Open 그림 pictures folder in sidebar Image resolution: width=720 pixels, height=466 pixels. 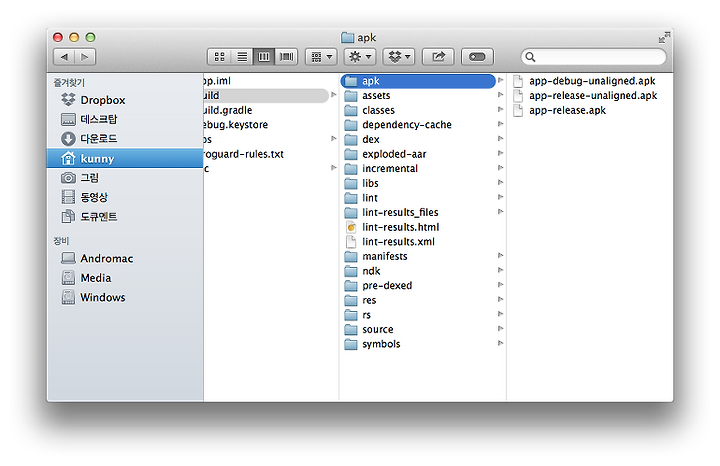coord(125,178)
